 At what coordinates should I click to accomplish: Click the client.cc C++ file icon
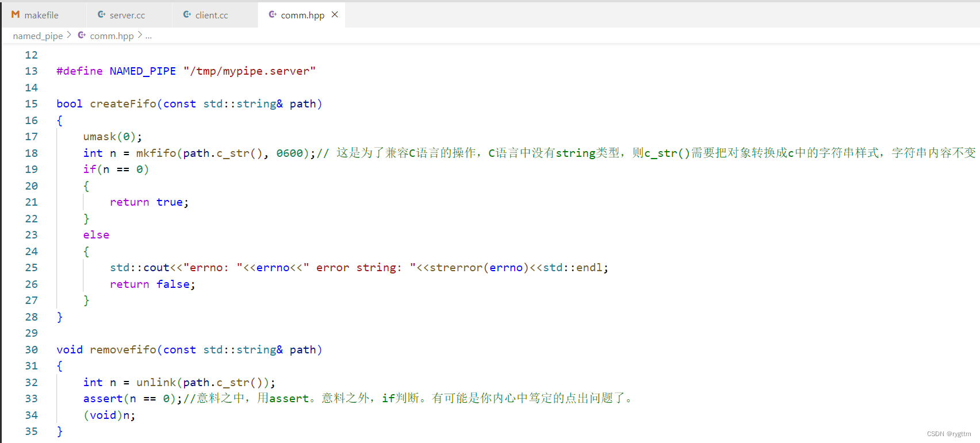(187, 14)
